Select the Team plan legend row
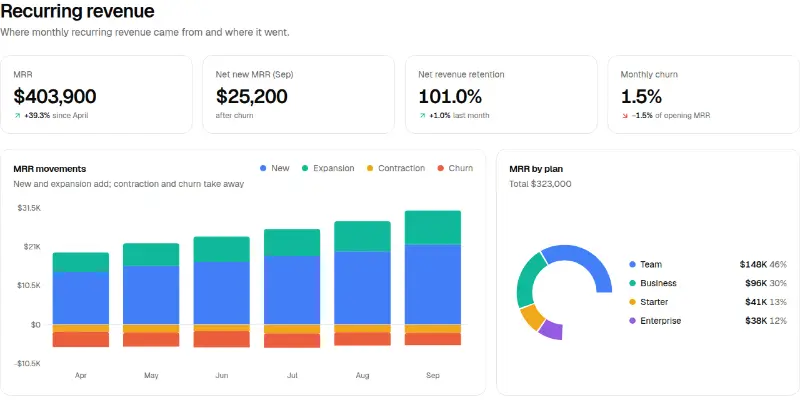 708,264
